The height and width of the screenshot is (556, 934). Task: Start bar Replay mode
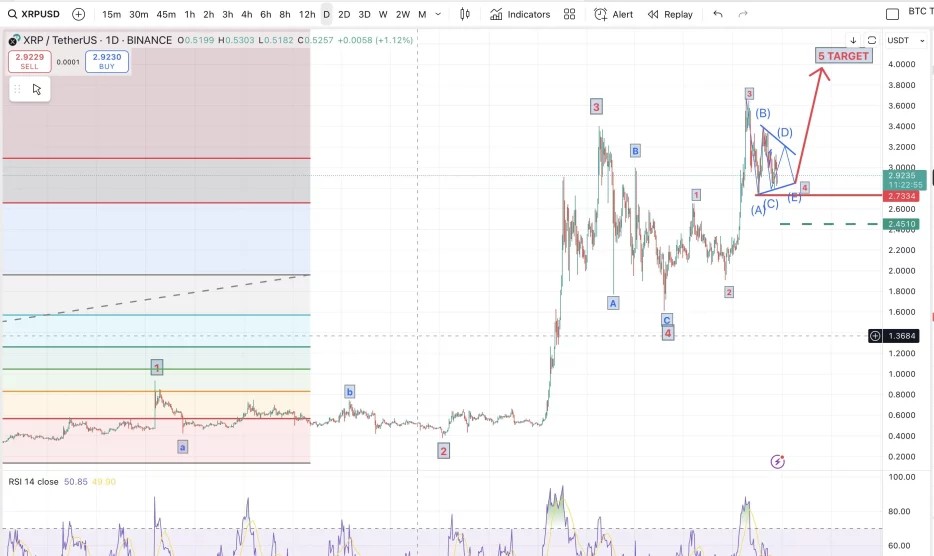click(670, 14)
